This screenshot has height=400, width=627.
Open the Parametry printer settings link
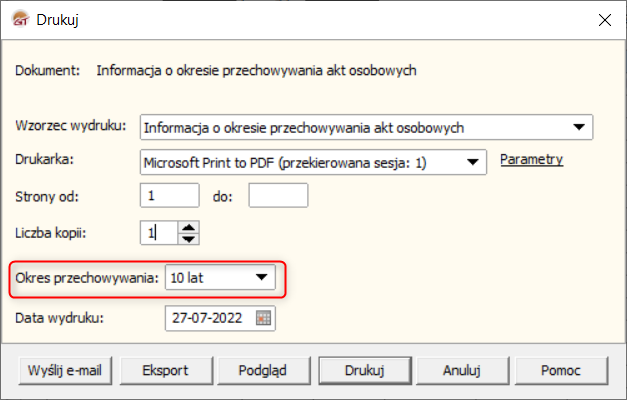click(x=531, y=159)
